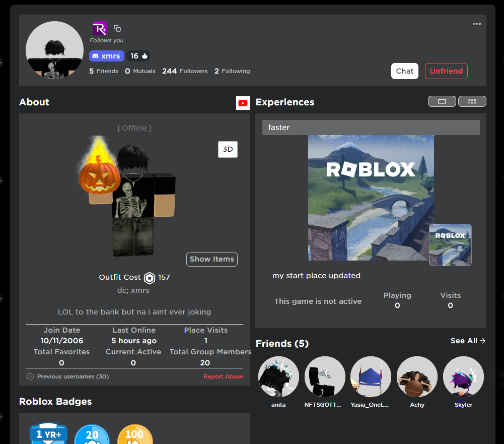View the 1 YR+ tenure badge
Image resolution: width=504 pixels, height=444 pixels.
pos(48,433)
